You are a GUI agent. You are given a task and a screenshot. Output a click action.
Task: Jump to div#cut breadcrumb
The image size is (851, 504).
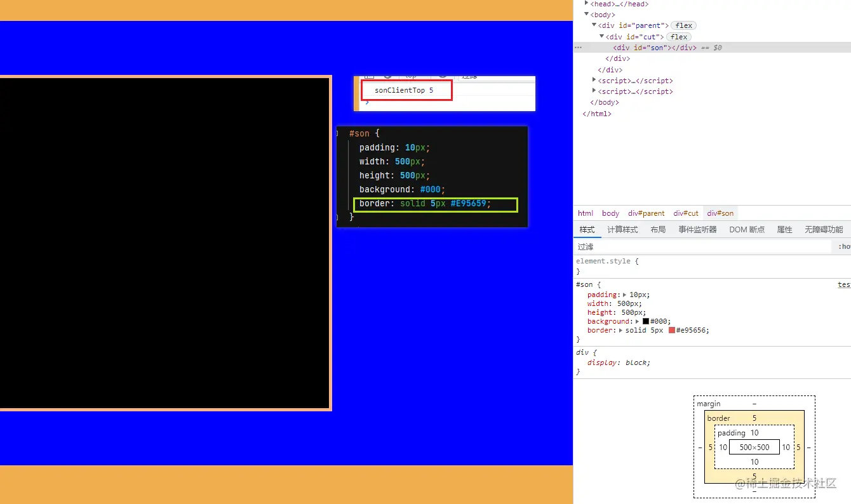pos(686,213)
